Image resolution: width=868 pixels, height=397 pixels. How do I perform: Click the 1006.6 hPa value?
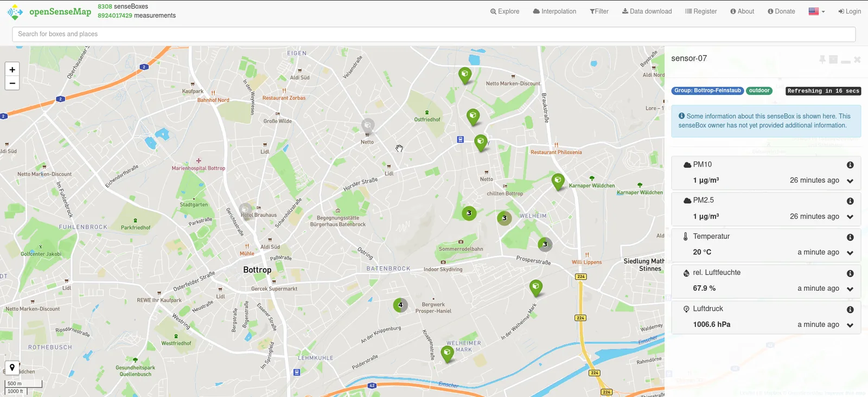point(711,325)
